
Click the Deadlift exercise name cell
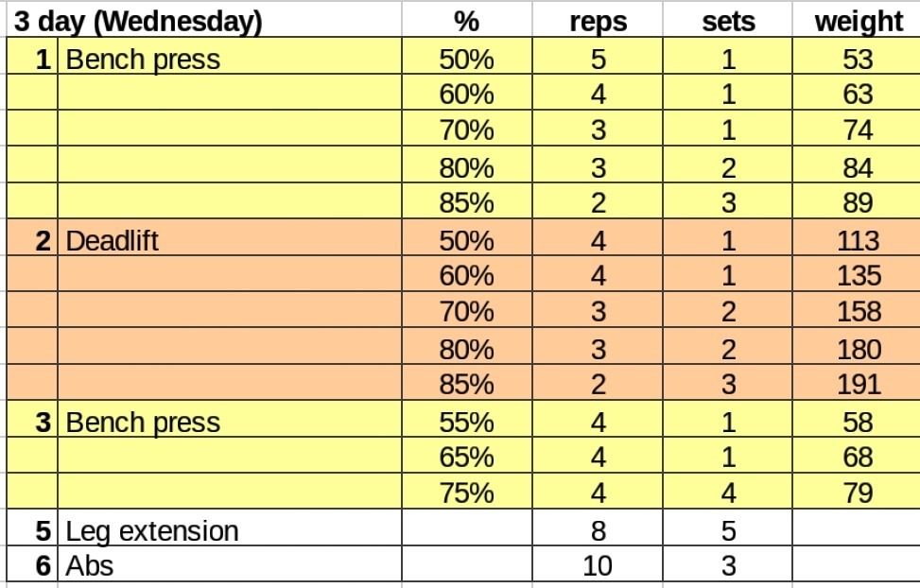tap(112, 240)
